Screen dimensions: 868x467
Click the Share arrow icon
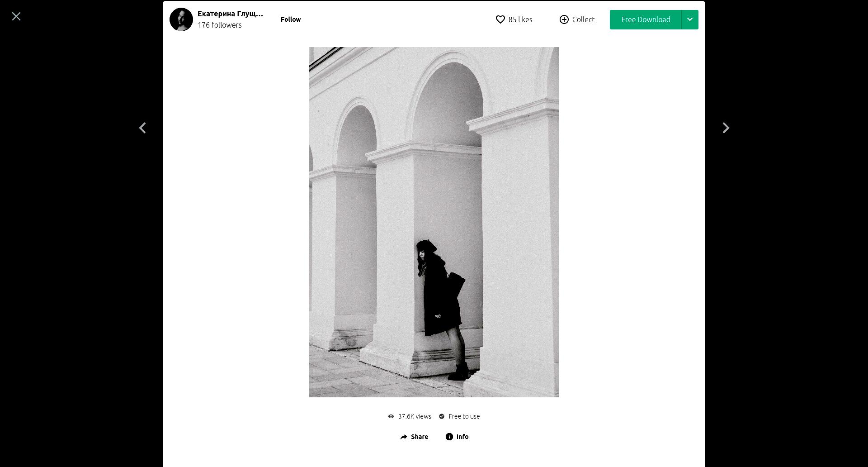click(404, 437)
